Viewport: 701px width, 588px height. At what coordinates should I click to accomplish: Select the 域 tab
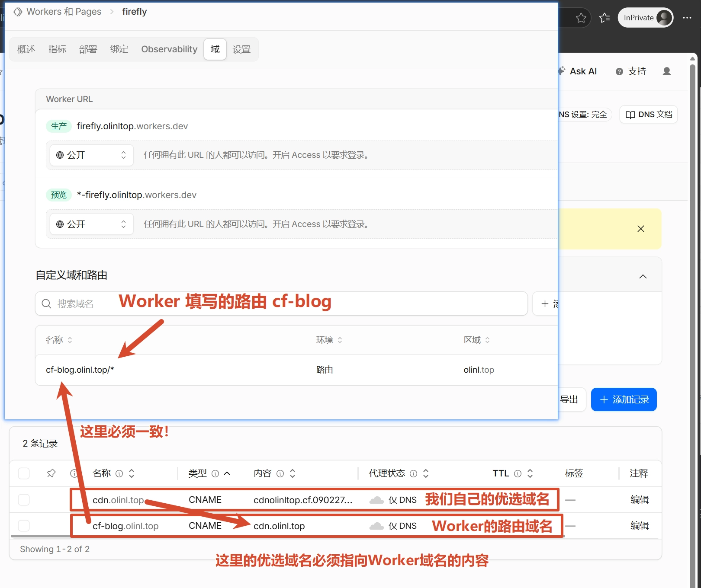(215, 49)
